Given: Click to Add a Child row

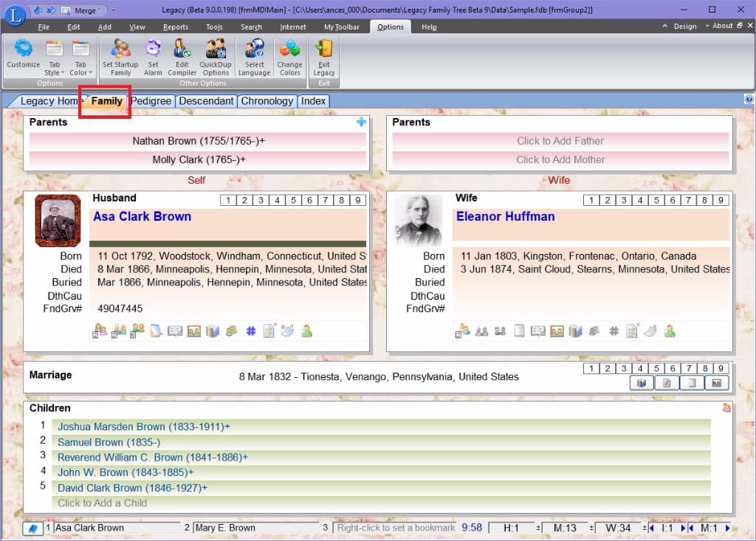Looking at the screenshot, I should [381, 503].
